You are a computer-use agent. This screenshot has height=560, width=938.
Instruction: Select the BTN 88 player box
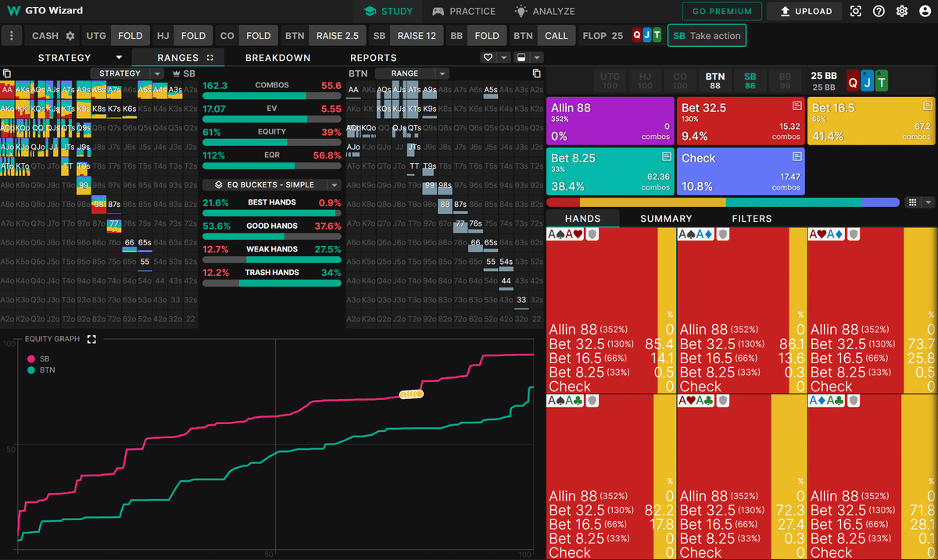[x=714, y=80]
